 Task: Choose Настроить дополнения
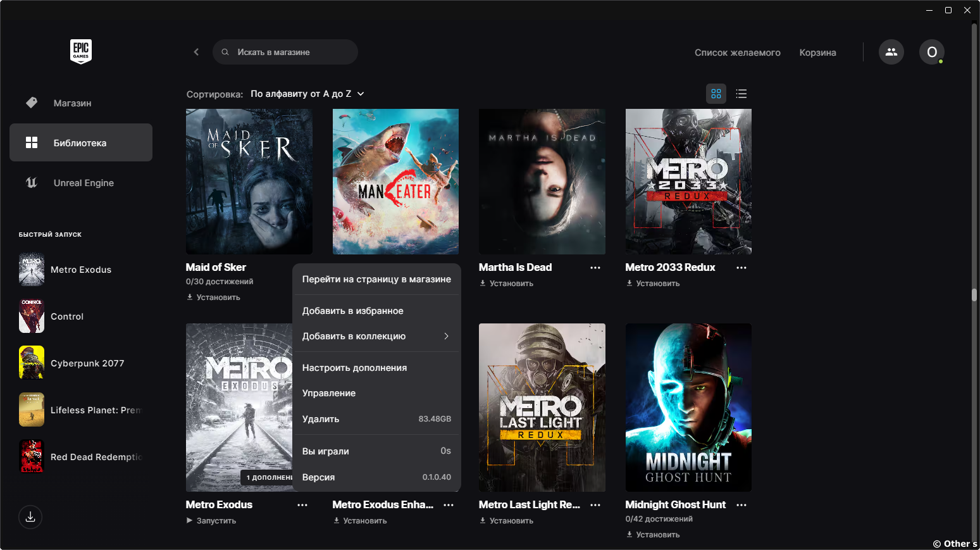[376, 368]
